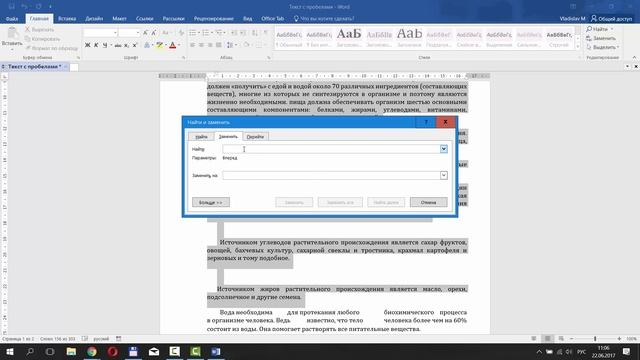
Task: Decrease font size with shrink button
Action: click(154, 33)
